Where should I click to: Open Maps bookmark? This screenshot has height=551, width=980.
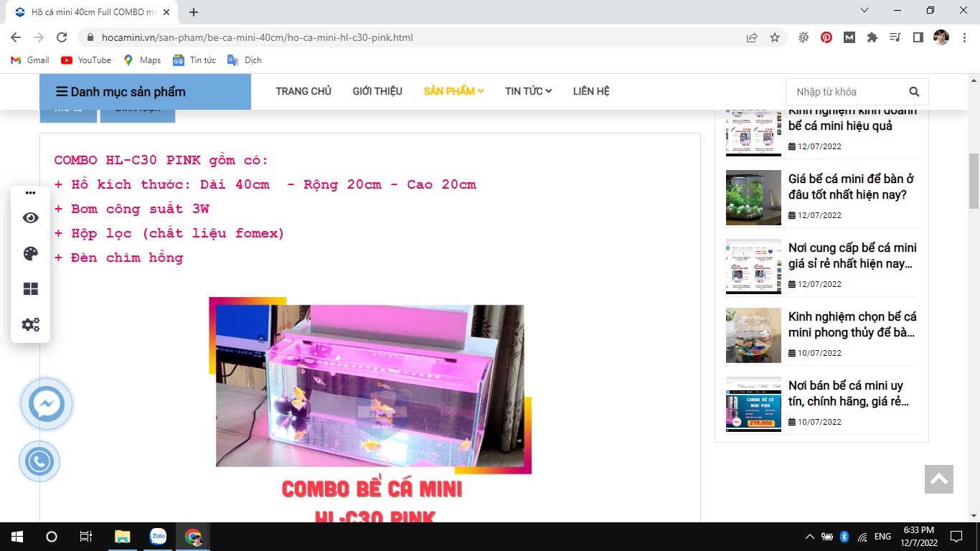[142, 60]
